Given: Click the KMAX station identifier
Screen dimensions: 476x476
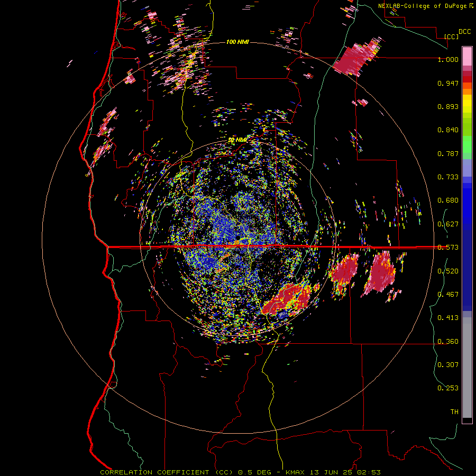Looking at the screenshot, I should (x=295, y=472).
